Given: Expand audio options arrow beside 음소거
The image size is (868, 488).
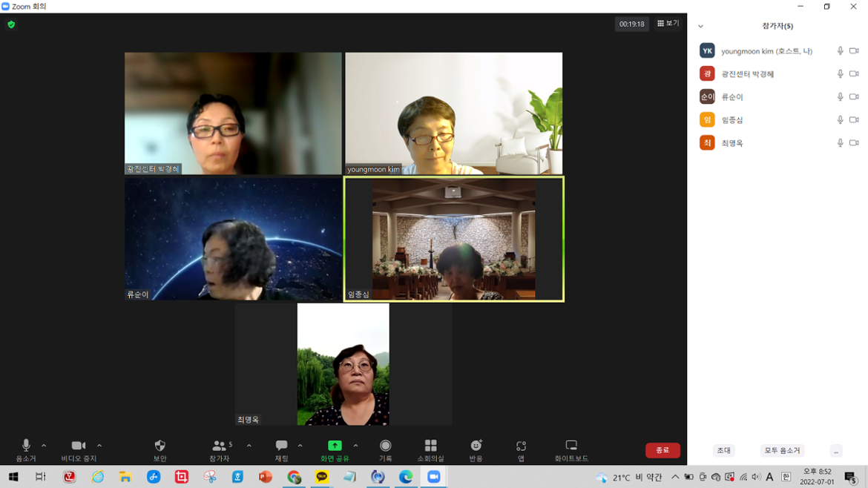Looking at the screenshot, I should click(44, 446).
